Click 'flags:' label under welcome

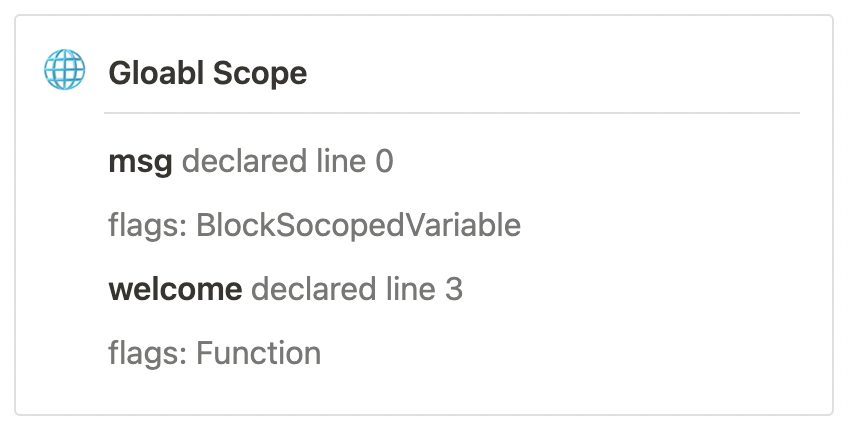point(147,353)
